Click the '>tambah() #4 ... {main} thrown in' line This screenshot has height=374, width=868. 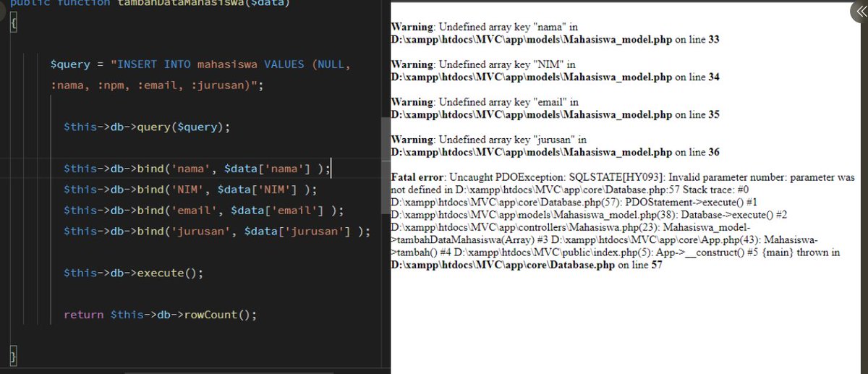point(616,252)
